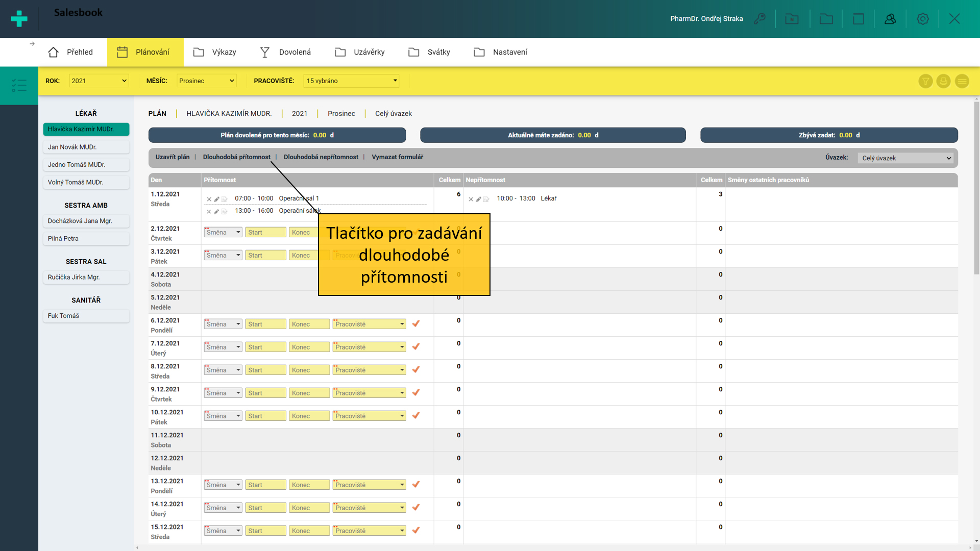
Task: Confirm the 9.12.2021 row with checkmark
Action: [x=416, y=392]
